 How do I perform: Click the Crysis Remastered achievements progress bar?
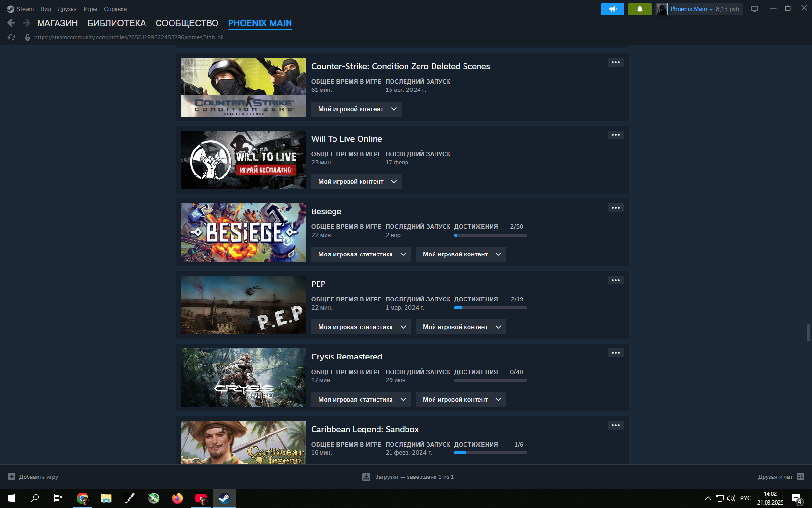click(491, 380)
